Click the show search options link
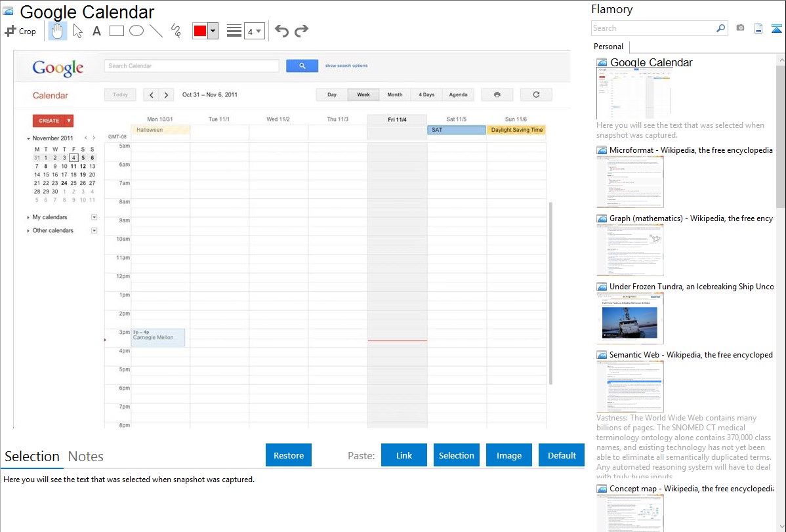786x532 pixels. point(346,66)
